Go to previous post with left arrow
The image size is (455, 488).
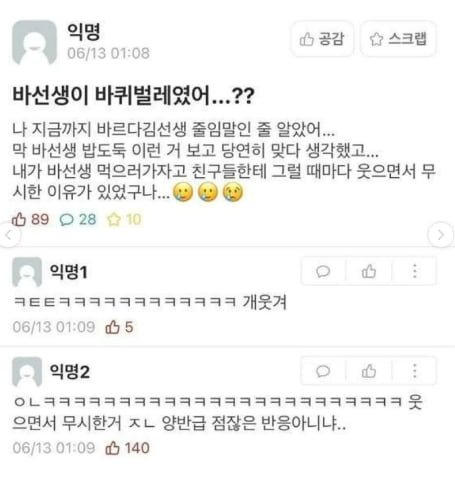[x=9, y=235]
